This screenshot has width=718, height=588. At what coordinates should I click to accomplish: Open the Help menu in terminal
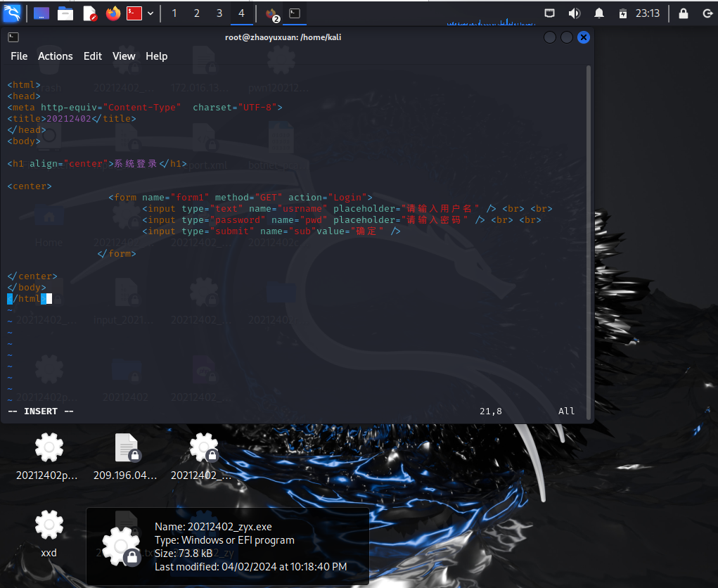tap(157, 56)
